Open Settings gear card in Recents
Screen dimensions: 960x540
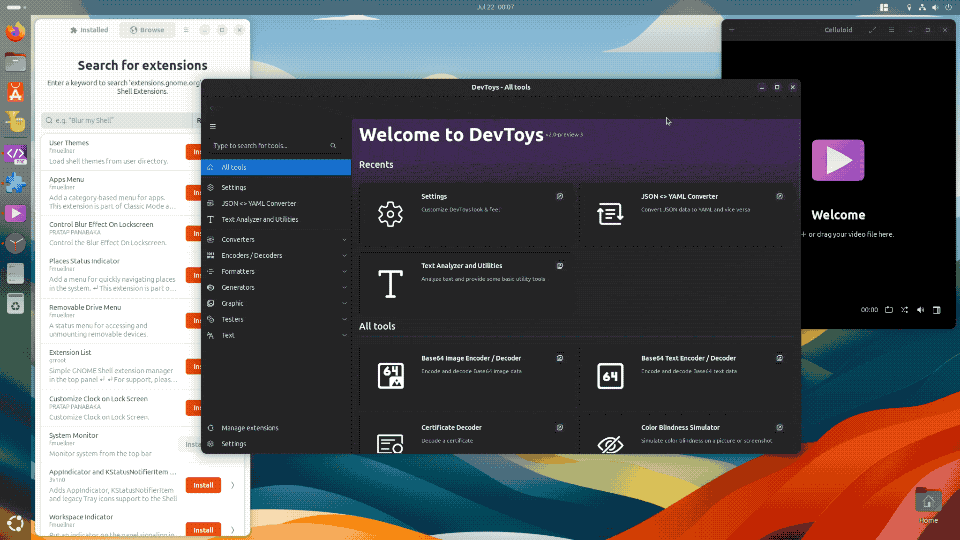click(390, 214)
